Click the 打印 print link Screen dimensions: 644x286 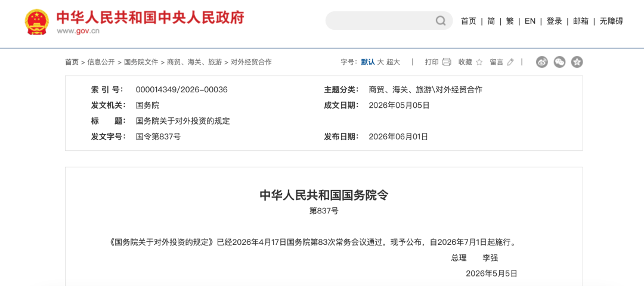[x=432, y=63]
